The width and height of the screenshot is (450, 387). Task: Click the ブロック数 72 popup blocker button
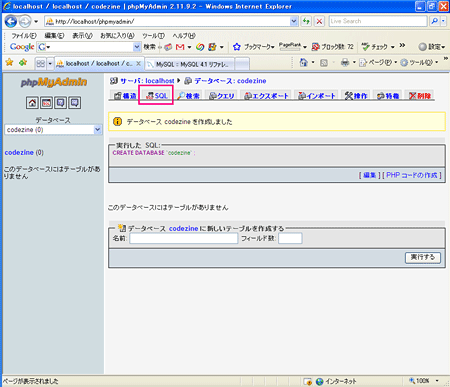332,47
